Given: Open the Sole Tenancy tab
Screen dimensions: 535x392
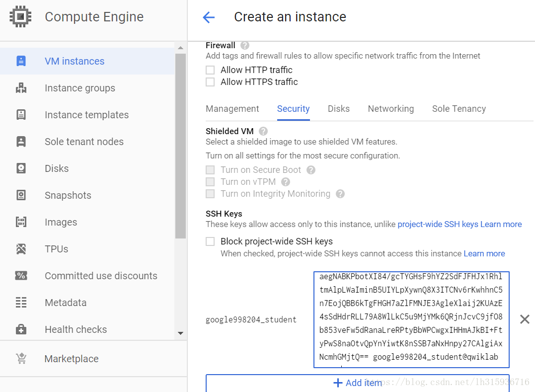Looking at the screenshot, I should click(x=459, y=109).
